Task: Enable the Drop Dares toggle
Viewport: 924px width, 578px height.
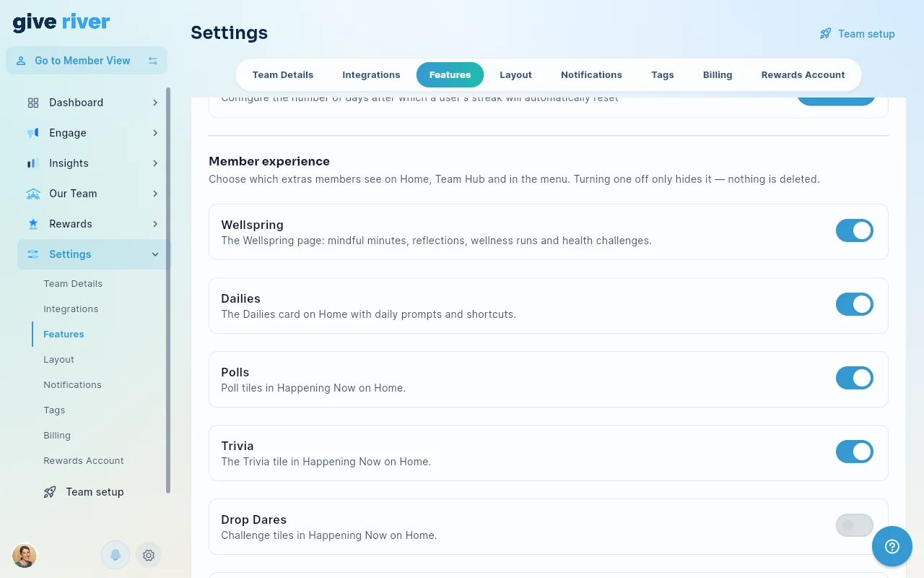Action: (x=855, y=525)
